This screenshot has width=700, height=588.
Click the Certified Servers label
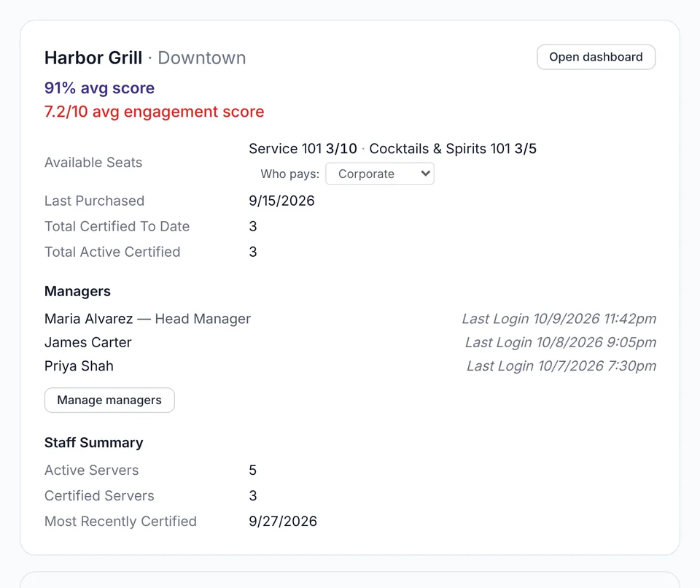99,495
